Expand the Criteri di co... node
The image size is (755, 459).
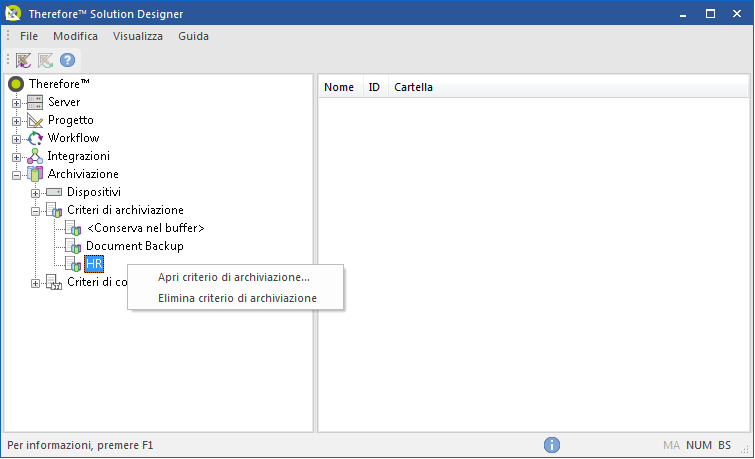[x=35, y=283]
